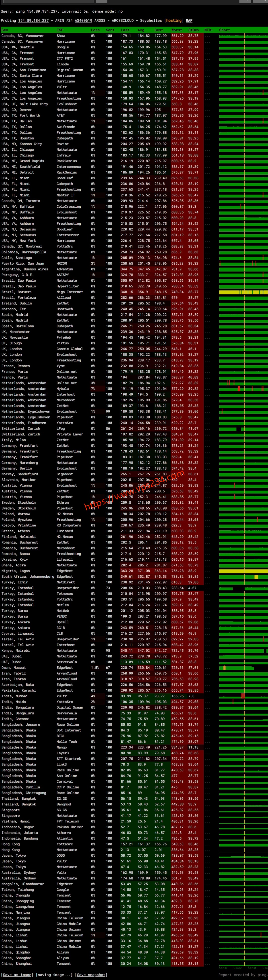Open the 154.89.184.237 IP address link
Image resolution: width=268 pixels, height=980 pixels.
click(x=33, y=21)
